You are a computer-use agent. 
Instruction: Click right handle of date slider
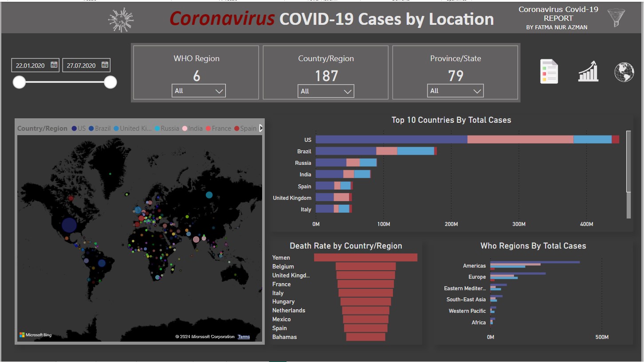(110, 82)
